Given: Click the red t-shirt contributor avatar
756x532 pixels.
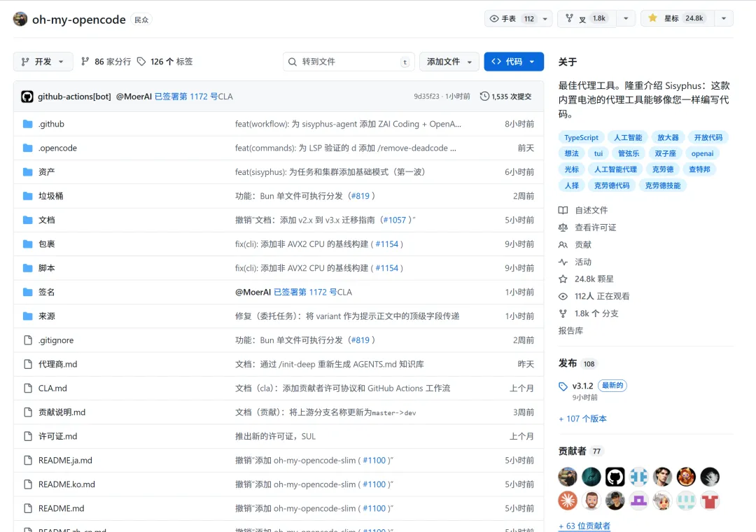Looking at the screenshot, I should [710, 501].
